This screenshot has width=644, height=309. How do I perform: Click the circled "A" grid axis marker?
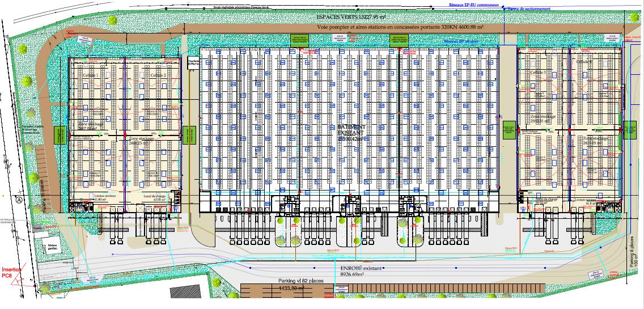coord(19,200)
